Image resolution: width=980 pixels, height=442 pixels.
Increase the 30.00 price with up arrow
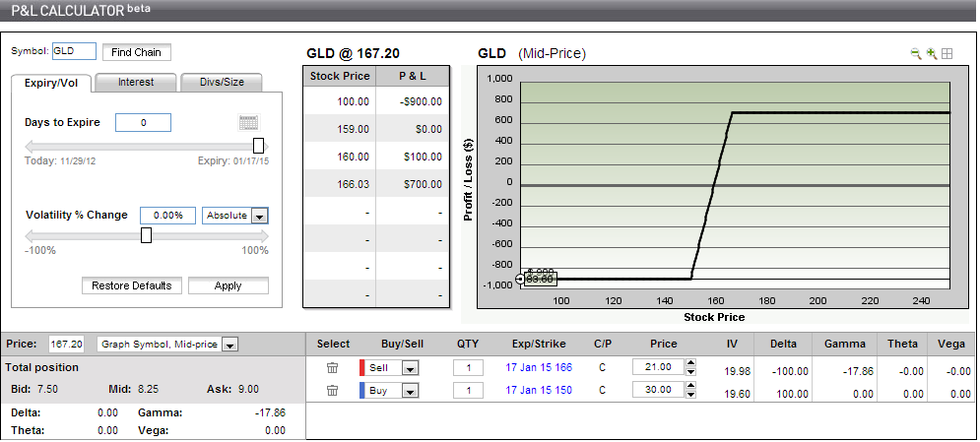coord(690,386)
